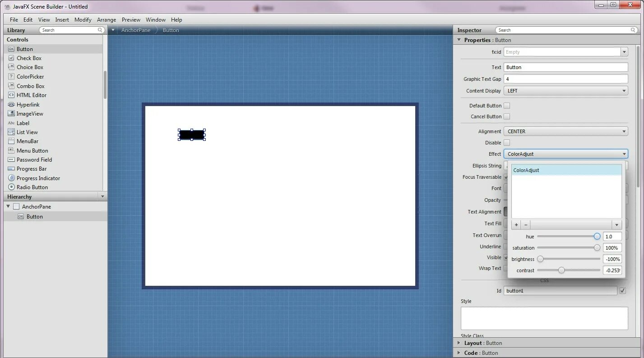Adjust the contrast slider handle
This screenshot has height=358, width=644.
(561, 270)
